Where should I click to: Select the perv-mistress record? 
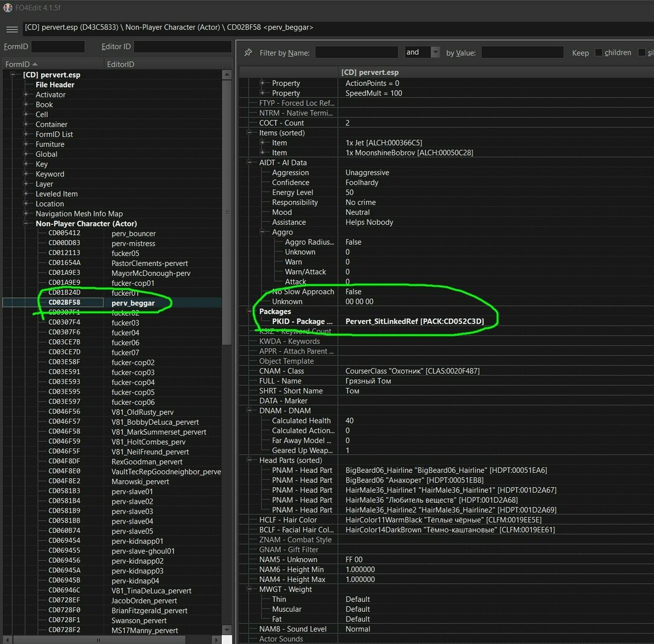pos(133,243)
